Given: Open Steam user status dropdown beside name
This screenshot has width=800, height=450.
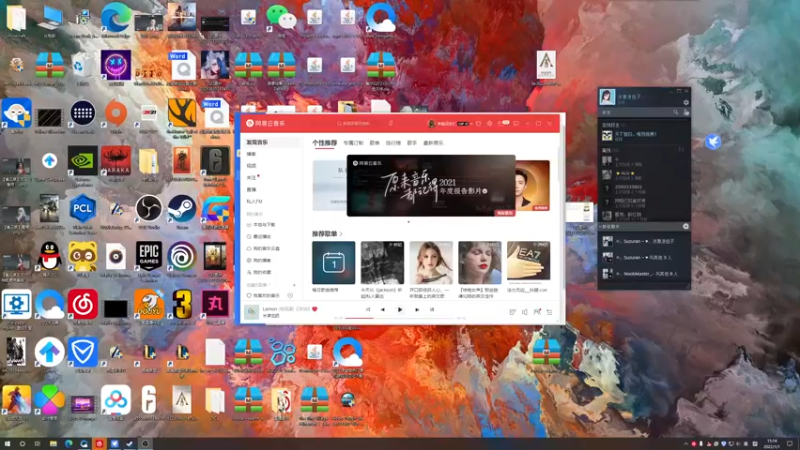Looking at the screenshot, I should [x=645, y=96].
